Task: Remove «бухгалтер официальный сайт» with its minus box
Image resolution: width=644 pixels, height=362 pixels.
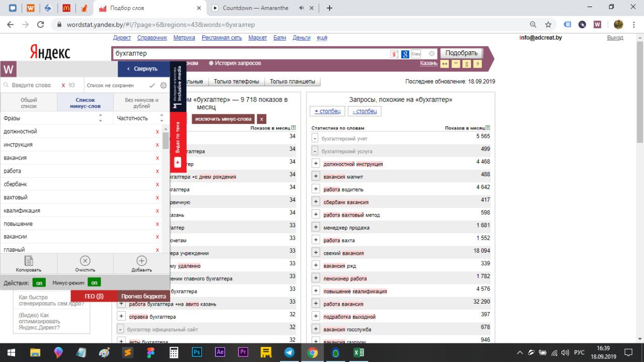Action: click(120, 329)
